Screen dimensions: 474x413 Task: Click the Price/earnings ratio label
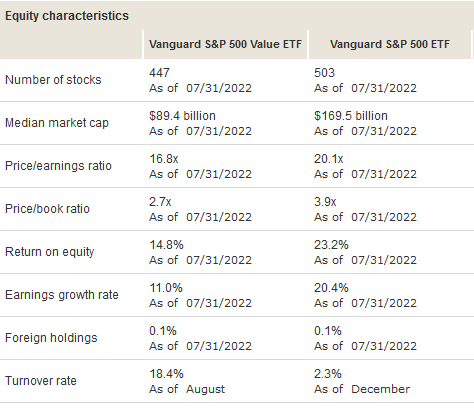point(58,166)
